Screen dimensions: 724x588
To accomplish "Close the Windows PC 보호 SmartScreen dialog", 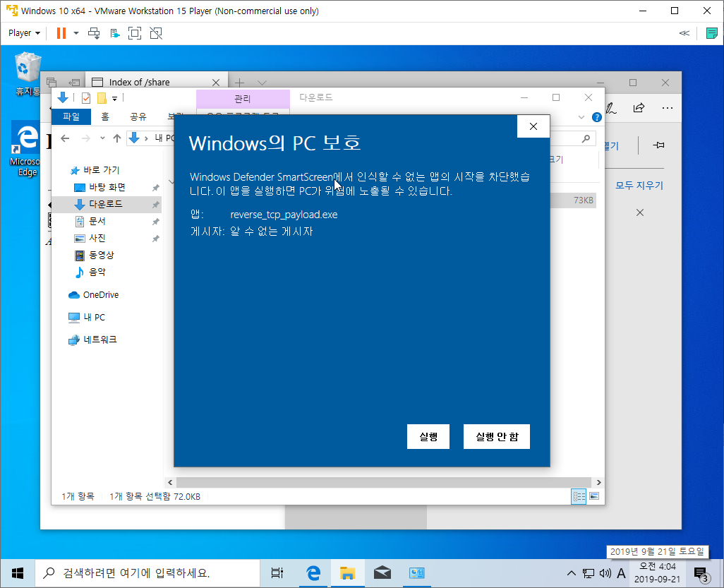I will 533,126.
